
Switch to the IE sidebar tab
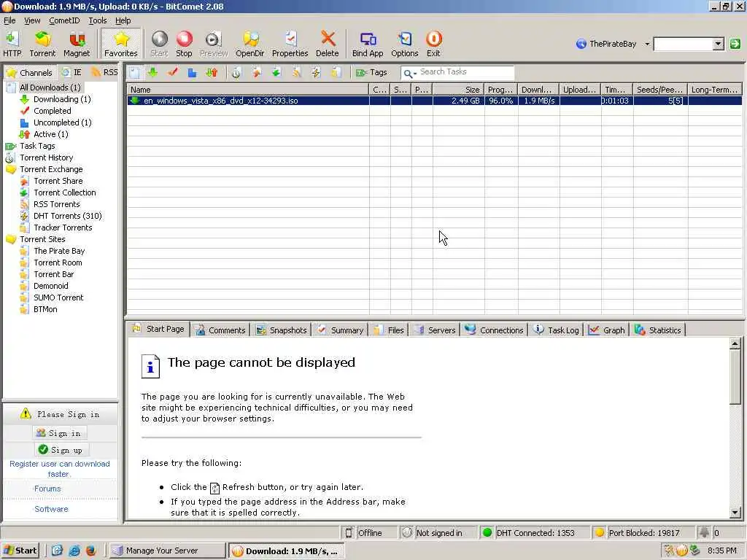click(x=72, y=72)
